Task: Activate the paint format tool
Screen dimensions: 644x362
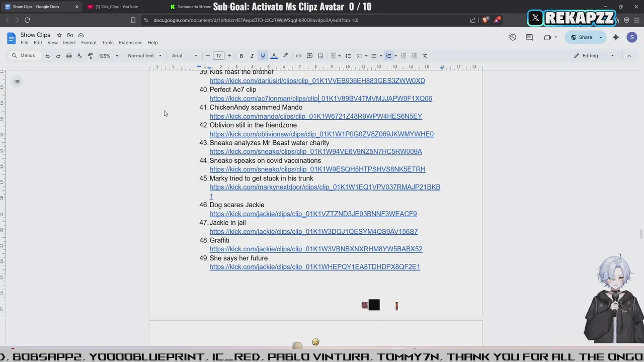Action: (x=90, y=56)
